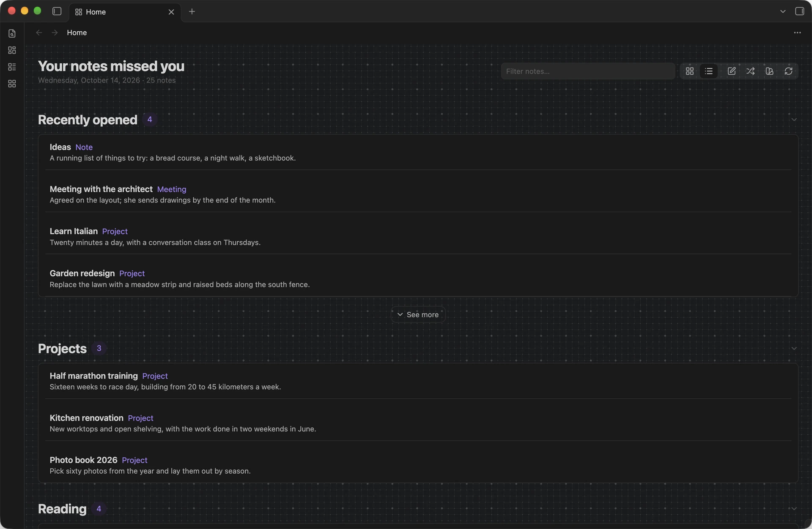Screen dimensions: 812x529
Task: Switch to grid card view
Action: [x=689, y=71]
